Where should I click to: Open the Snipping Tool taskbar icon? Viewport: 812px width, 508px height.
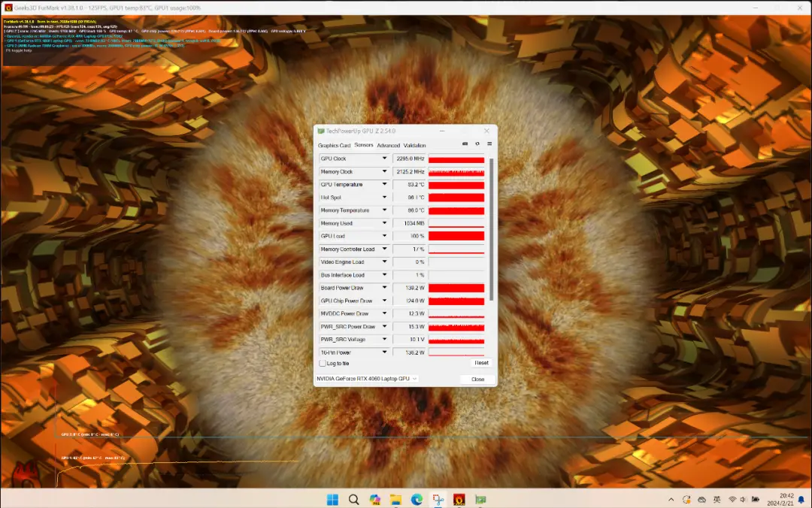pyautogui.click(x=438, y=500)
